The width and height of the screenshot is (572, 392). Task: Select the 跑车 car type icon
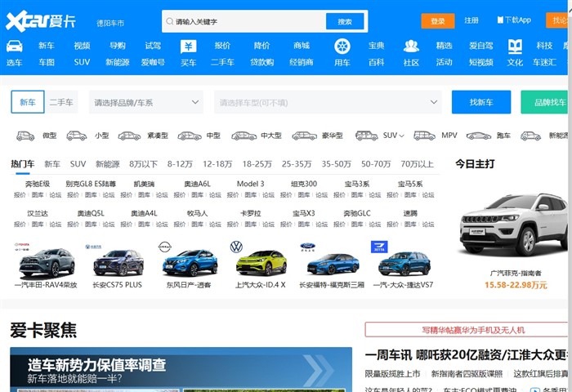click(x=479, y=136)
